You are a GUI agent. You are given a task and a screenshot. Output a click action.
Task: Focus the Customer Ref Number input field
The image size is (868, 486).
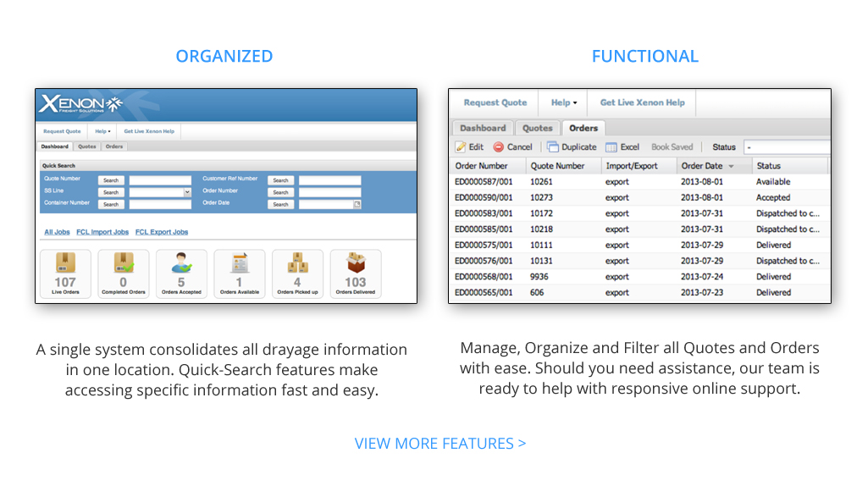tap(330, 180)
